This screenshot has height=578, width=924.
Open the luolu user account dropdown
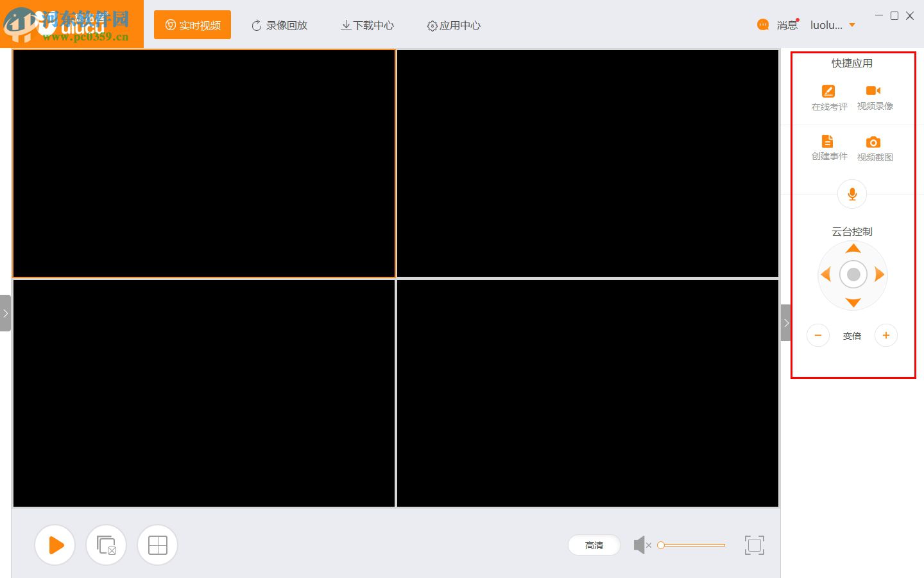point(833,24)
